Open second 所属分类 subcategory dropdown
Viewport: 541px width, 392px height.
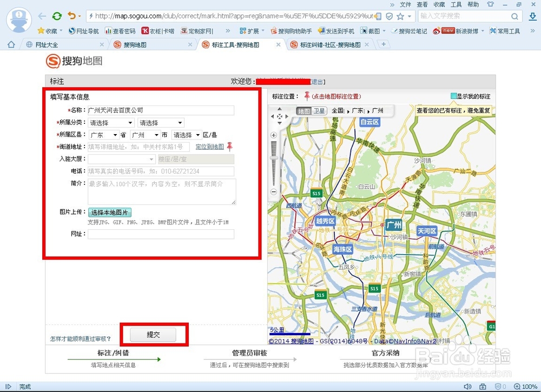161,123
